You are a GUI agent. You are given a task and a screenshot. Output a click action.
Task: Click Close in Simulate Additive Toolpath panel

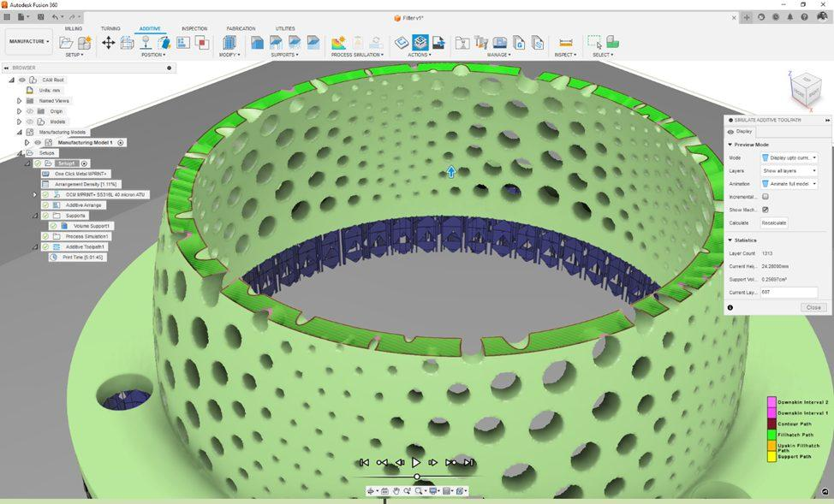(813, 307)
